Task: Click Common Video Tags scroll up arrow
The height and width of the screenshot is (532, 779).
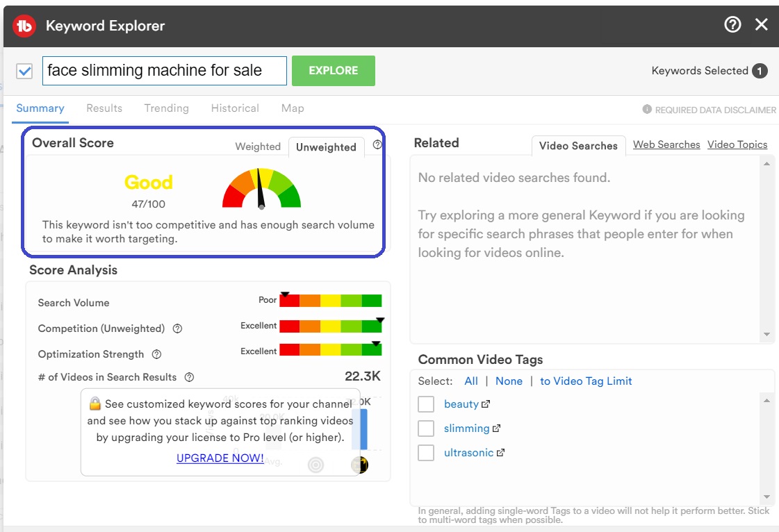Action: coord(766,400)
